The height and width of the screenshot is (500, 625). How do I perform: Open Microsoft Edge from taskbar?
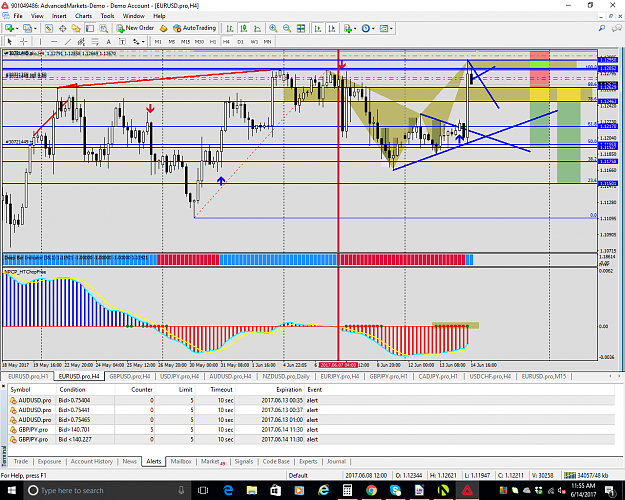(x=228, y=490)
